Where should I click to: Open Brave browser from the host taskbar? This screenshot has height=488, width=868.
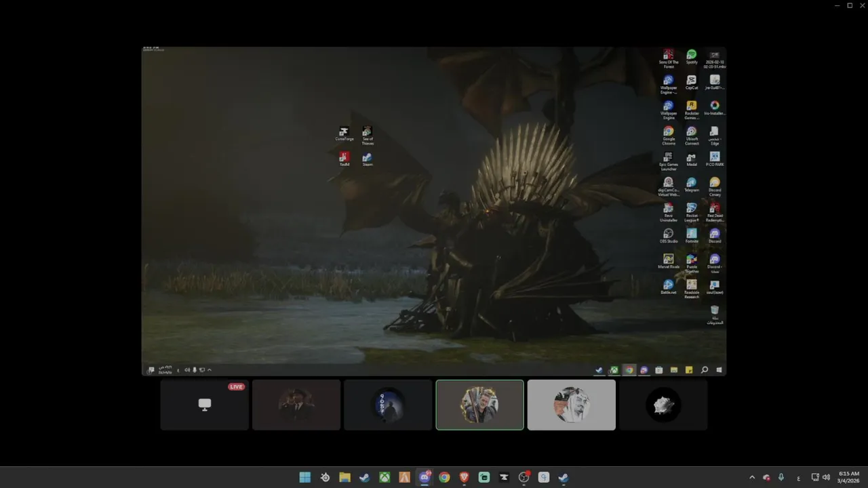click(x=464, y=477)
